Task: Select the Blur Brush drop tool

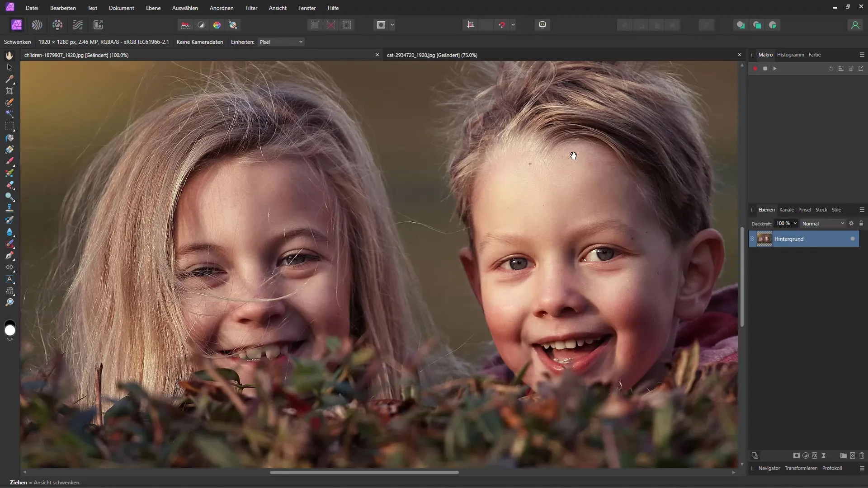Action: [x=9, y=232]
